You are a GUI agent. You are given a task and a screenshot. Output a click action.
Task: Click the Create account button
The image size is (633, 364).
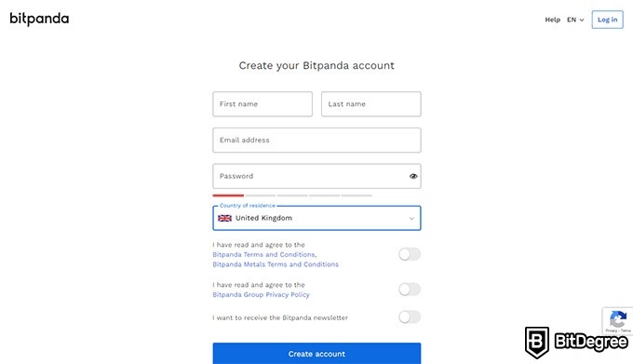(x=316, y=354)
